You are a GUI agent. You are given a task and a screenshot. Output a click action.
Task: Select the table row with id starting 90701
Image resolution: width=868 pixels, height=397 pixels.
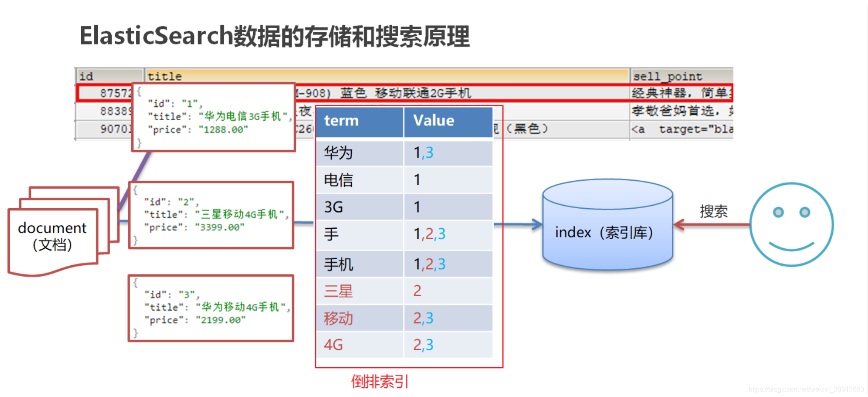click(405, 129)
